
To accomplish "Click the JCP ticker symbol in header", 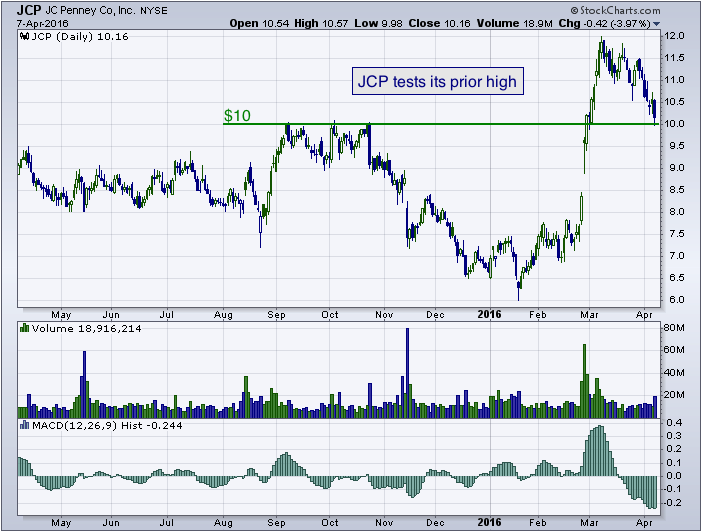I will click(29, 10).
